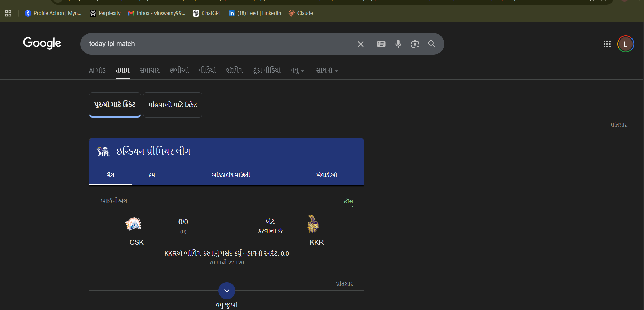Click the આઈપીએલ label in match card

[x=114, y=201]
